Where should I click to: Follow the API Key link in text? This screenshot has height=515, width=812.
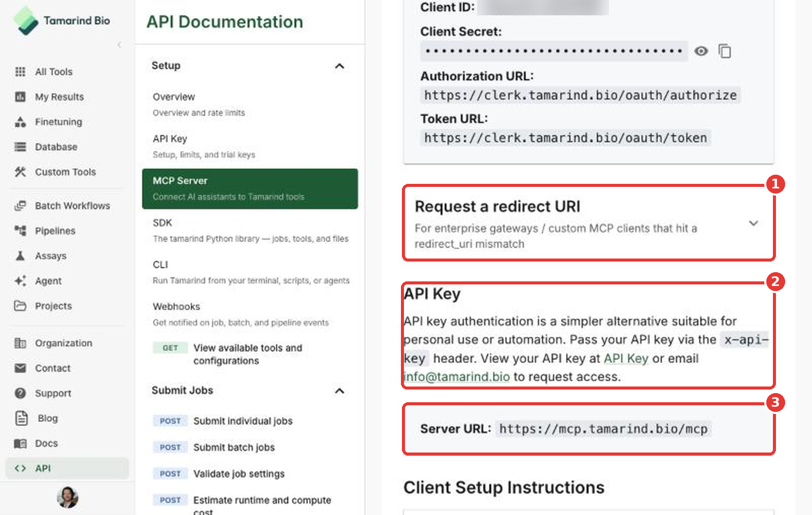626,359
